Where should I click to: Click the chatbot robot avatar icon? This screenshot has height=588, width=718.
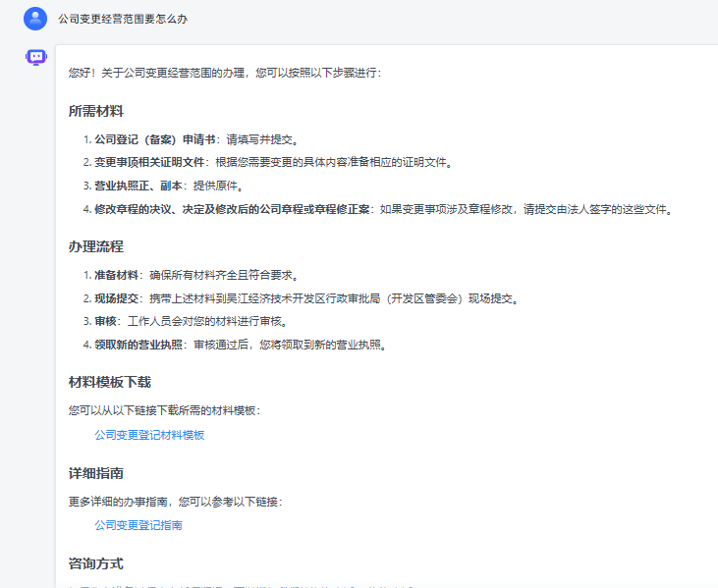(x=35, y=58)
